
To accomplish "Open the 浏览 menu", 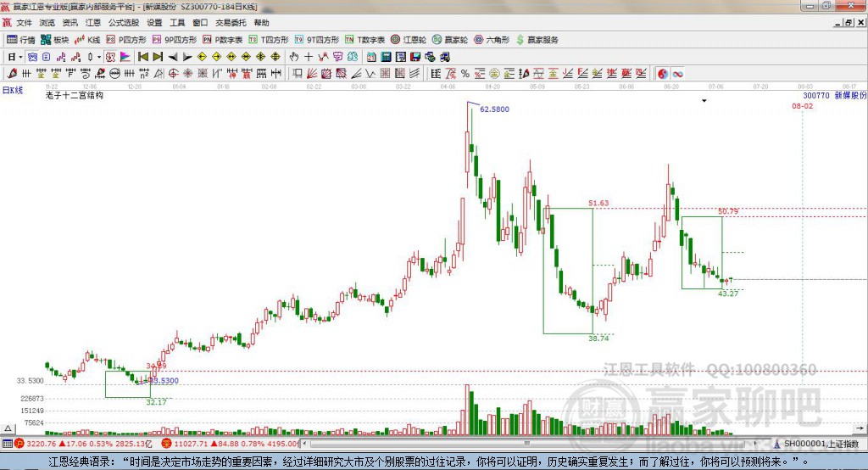I will point(47,23).
